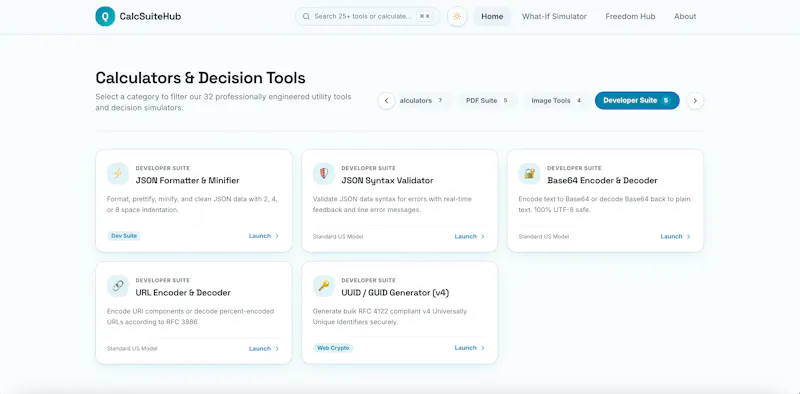
Task: Open the What-If Simulator page
Action: (554, 16)
